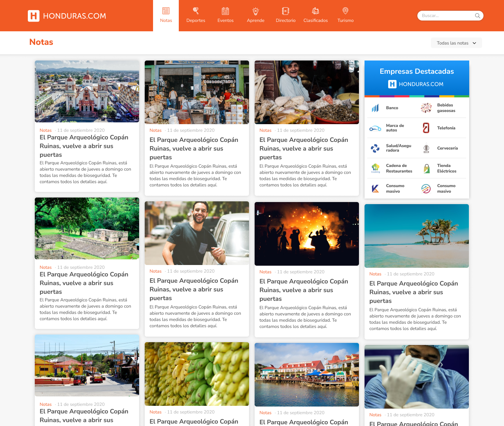The image size is (504, 426).
Task: Open the old man vendor thumbnail
Action: pyautogui.click(x=307, y=92)
